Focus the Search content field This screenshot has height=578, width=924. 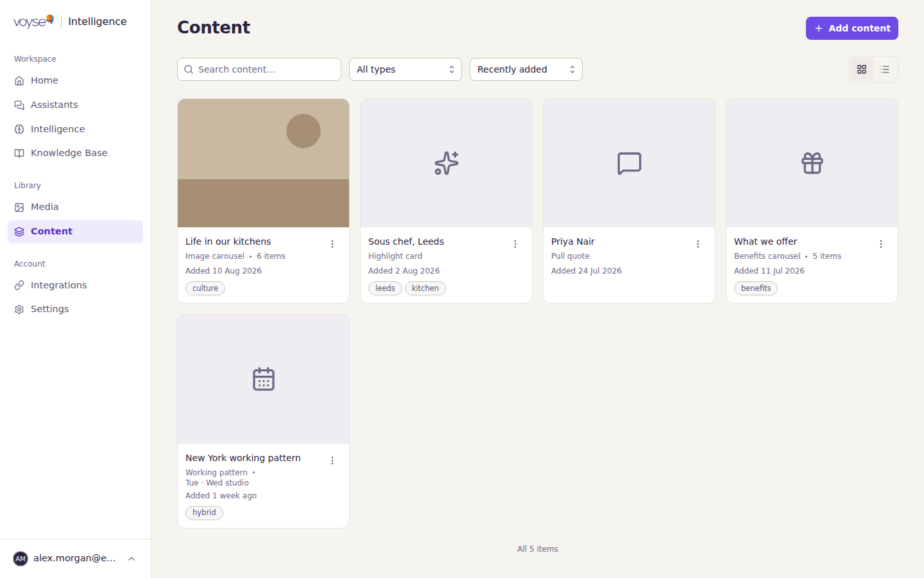tap(259, 69)
